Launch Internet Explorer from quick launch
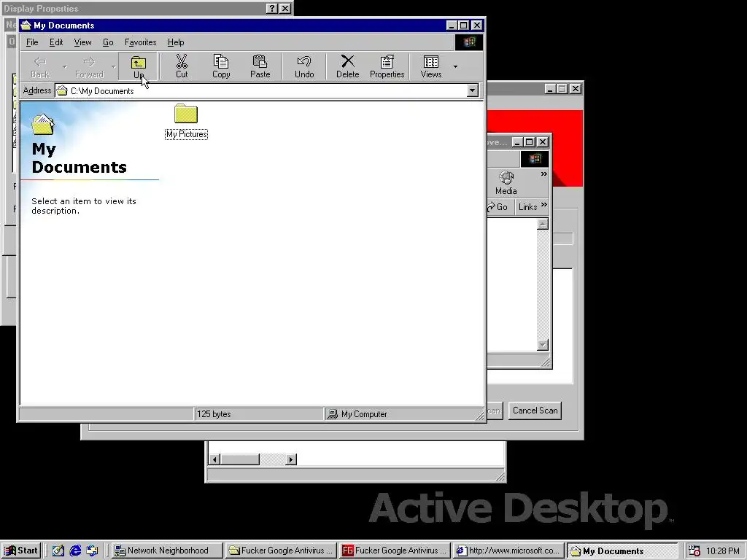The width and height of the screenshot is (747, 560). click(x=75, y=551)
